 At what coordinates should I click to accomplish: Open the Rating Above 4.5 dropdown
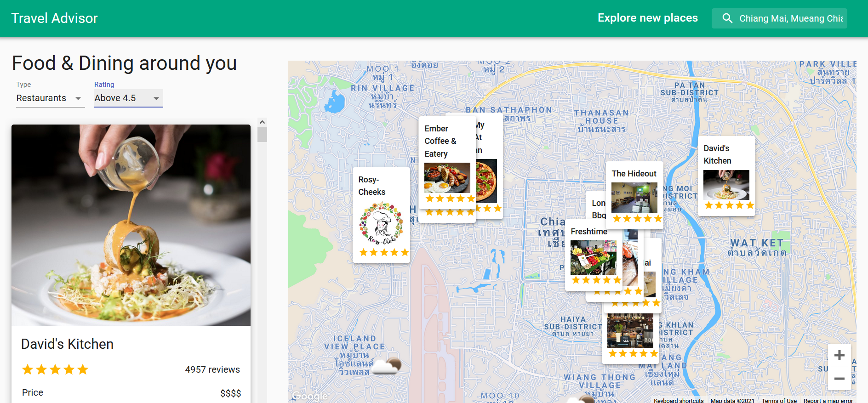coord(129,98)
